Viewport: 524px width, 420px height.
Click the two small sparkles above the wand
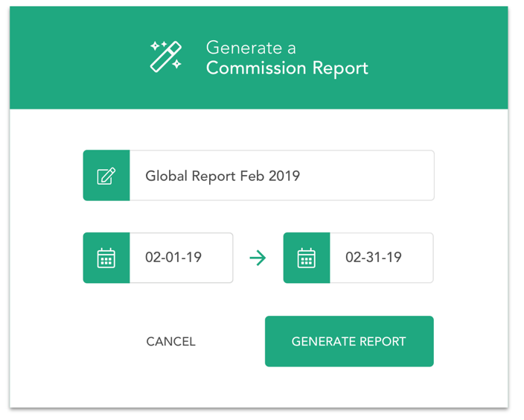click(x=159, y=45)
